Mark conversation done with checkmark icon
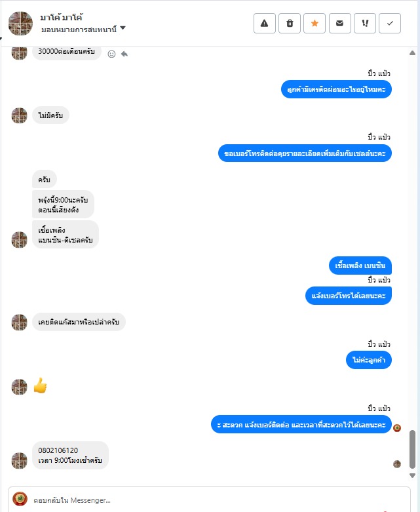420x512 pixels. point(390,23)
